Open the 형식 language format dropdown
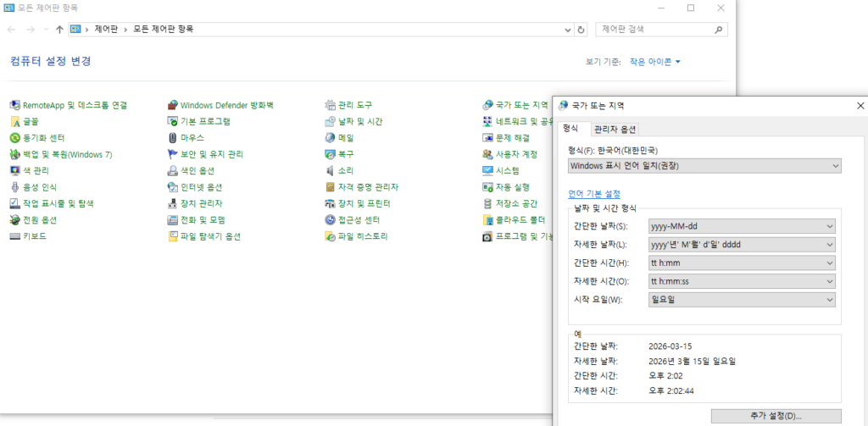This screenshot has width=868, height=426. point(704,166)
